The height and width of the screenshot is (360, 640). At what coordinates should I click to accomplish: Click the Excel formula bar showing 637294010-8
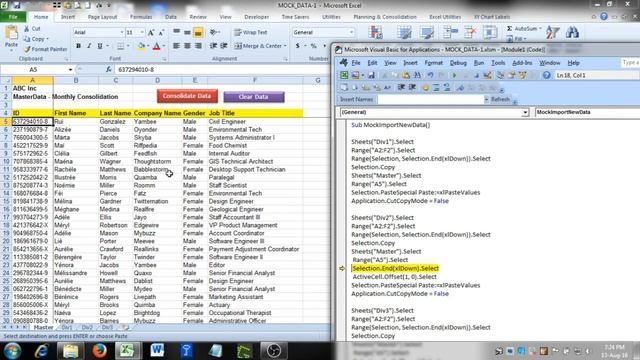tap(222, 69)
